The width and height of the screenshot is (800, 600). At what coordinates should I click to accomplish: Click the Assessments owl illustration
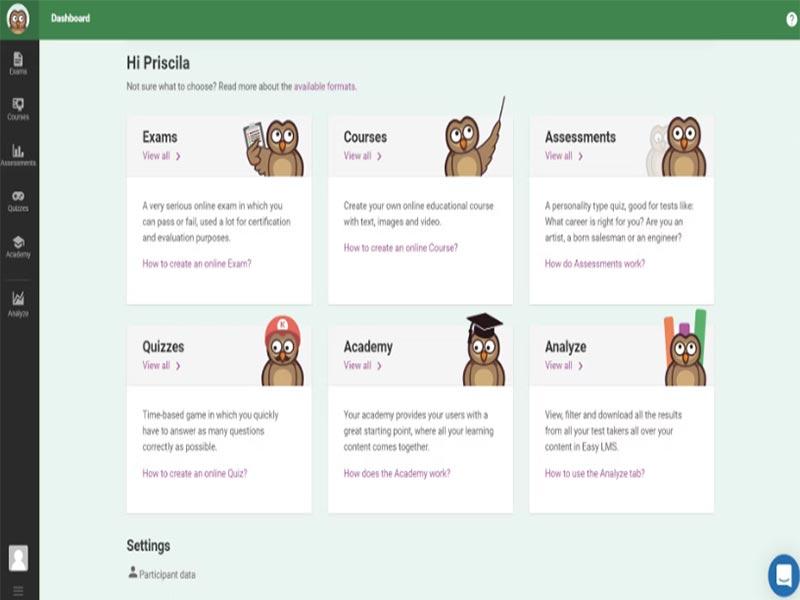pyautogui.click(x=677, y=146)
